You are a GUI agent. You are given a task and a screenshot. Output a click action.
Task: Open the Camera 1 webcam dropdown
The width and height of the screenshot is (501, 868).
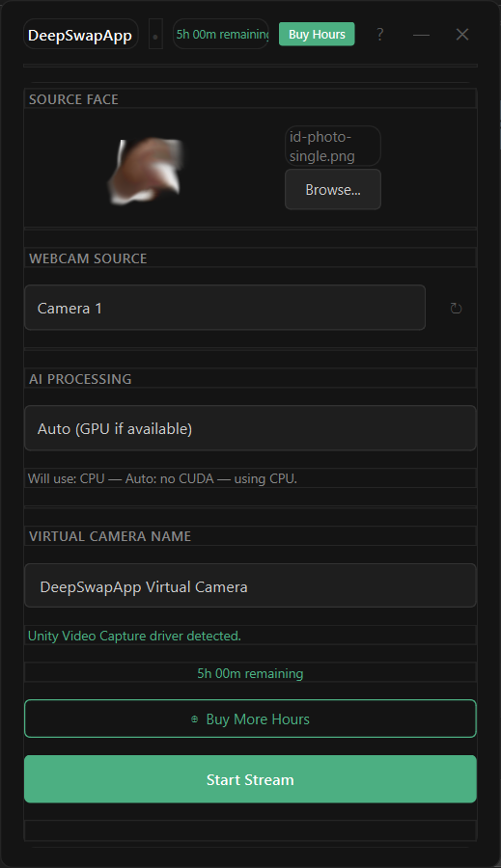(225, 308)
